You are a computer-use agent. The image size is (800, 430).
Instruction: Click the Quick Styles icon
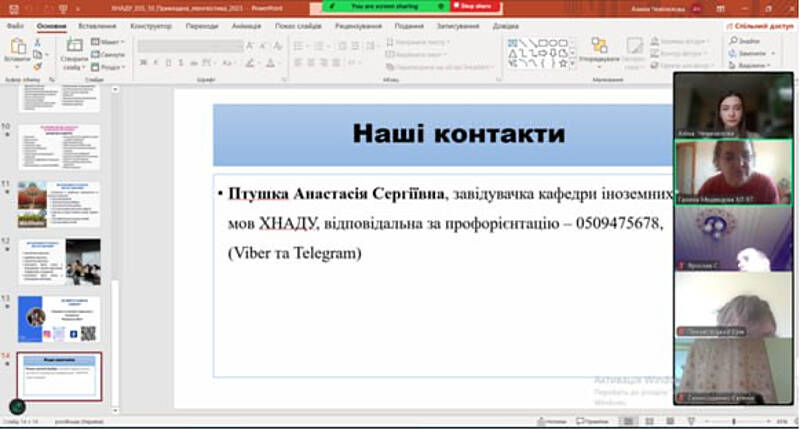coord(635,46)
